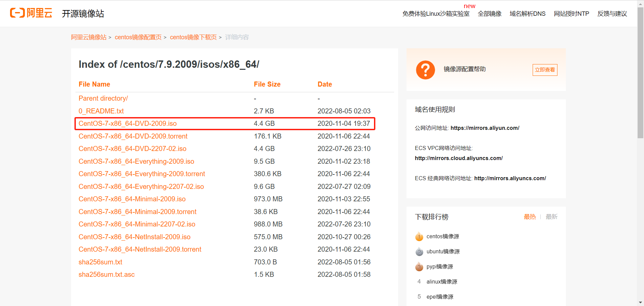Click the 立即查看 button

point(545,70)
